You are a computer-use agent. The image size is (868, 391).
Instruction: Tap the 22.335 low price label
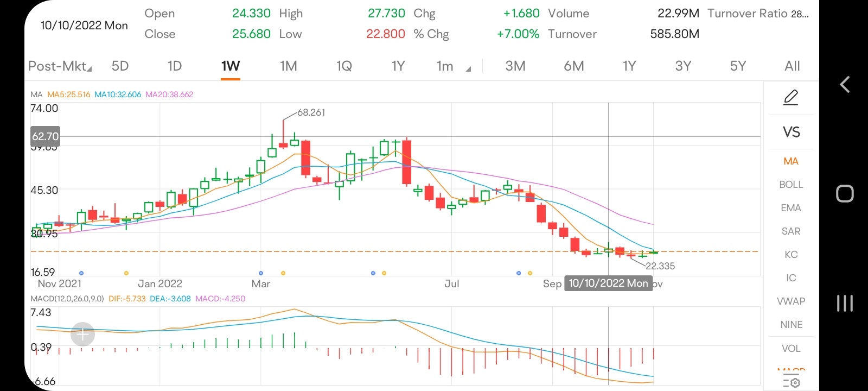pyautogui.click(x=660, y=266)
